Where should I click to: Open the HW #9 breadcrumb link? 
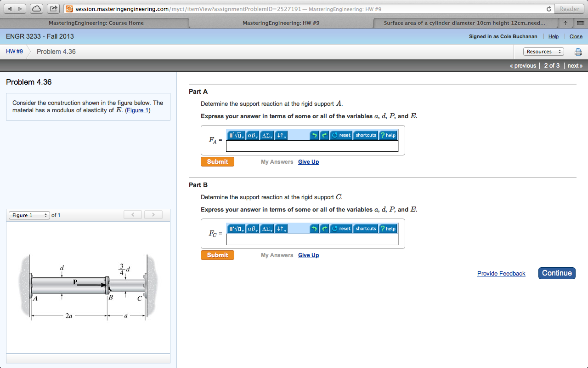14,52
